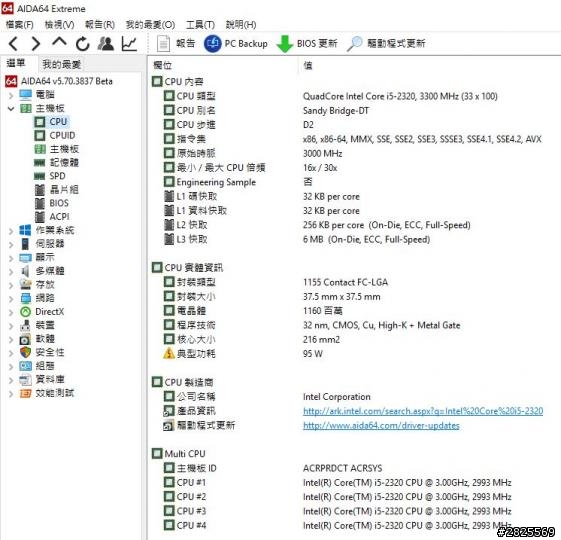Select the CPU item in tree
The width and height of the screenshot is (561, 540).
[x=58, y=122]
